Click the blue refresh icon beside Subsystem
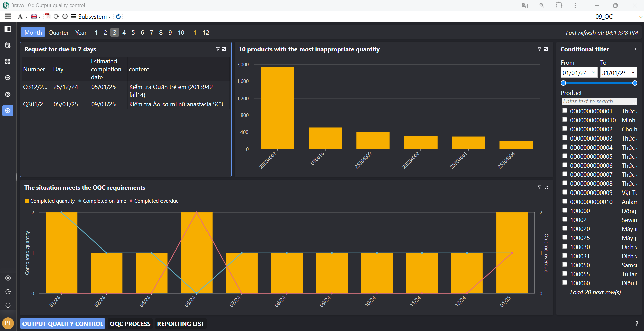 118,16
